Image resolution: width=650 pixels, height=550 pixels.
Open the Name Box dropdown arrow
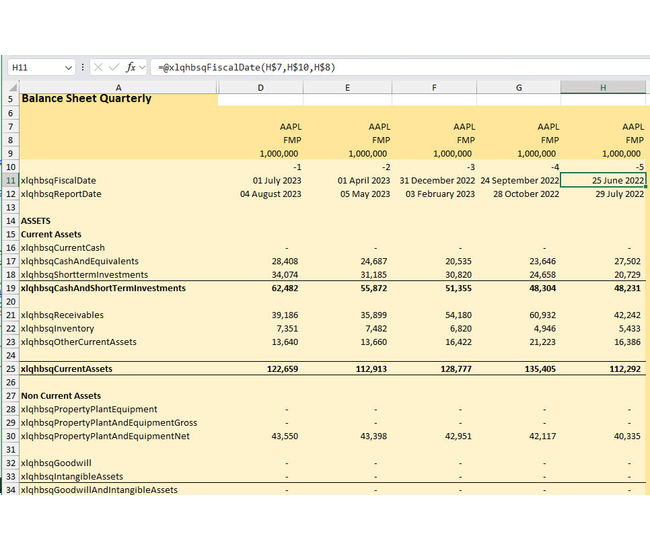[68, 68]
